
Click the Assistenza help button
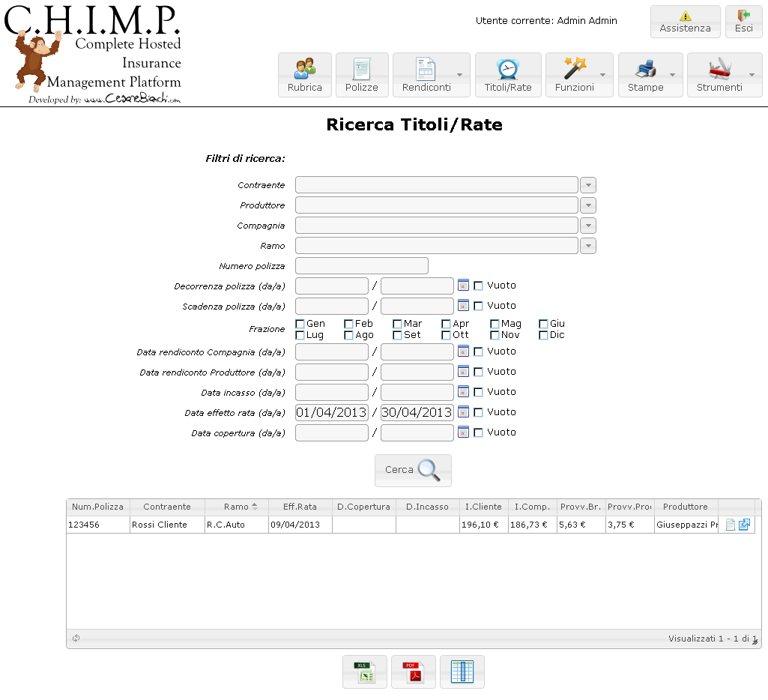(x=686, y=22)
